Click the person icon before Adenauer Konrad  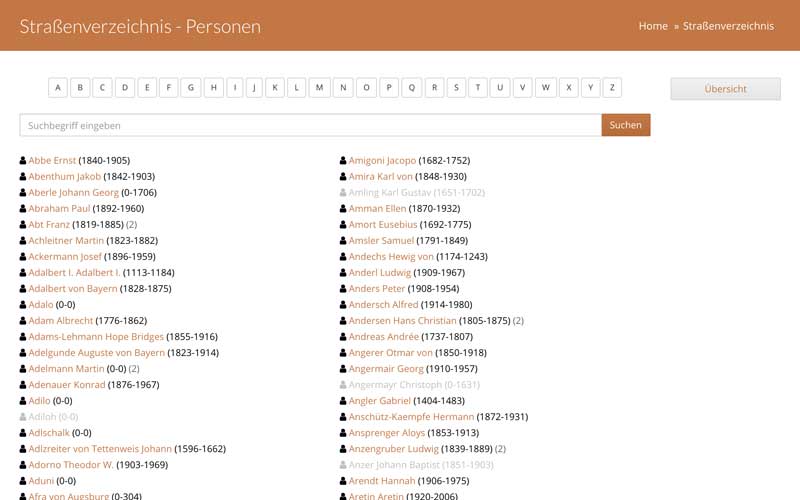click(23, 385)
